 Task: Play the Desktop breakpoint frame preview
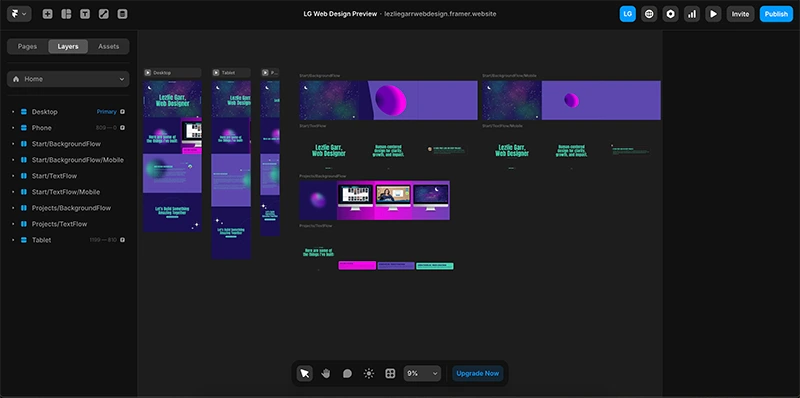pos(147,73)
